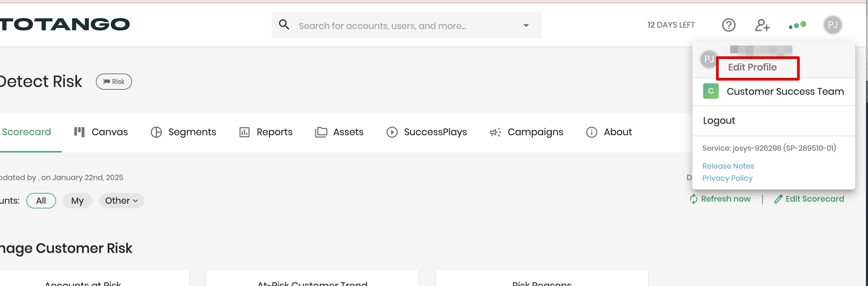Viewport: 868px width, 286px height.
Task: Open the invite user icon
Action: 762,25
